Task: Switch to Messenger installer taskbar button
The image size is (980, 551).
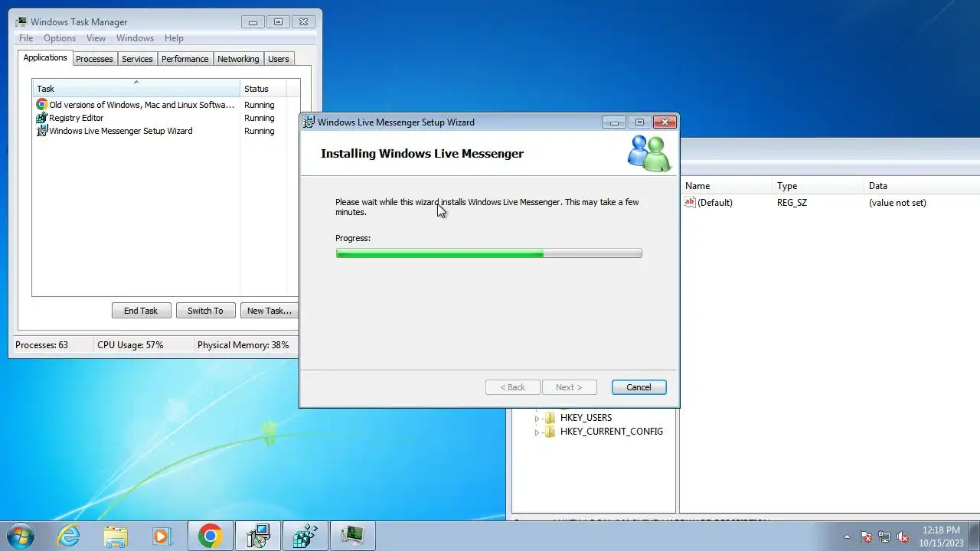Action: (x=258, y=536)
